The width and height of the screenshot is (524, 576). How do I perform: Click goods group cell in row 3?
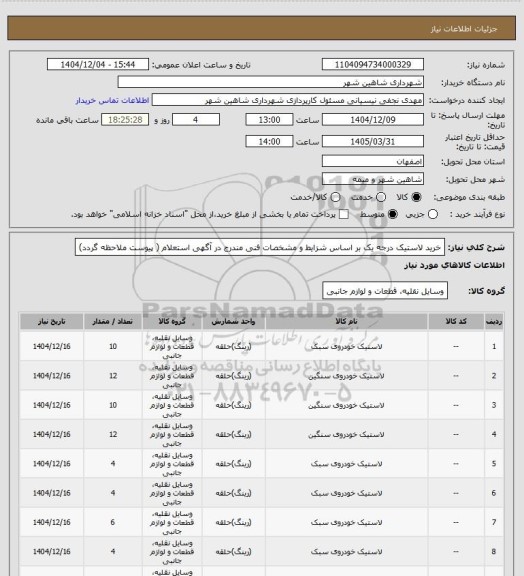point(172,405)
